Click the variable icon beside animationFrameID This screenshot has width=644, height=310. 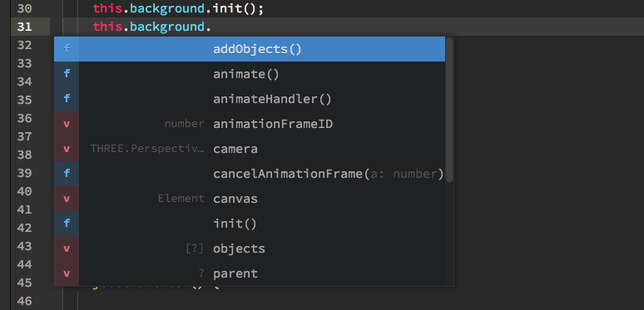pyautogui.click(x=67, y=124)
